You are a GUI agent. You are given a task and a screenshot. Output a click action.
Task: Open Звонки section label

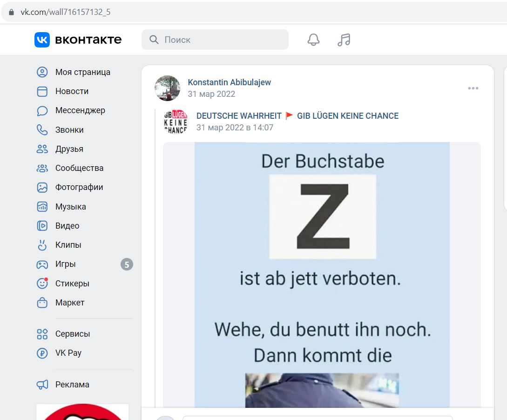point(69,129)
